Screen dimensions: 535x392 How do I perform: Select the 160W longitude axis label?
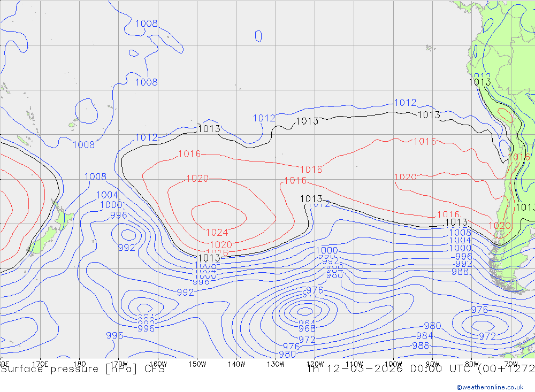pos(158,364)
